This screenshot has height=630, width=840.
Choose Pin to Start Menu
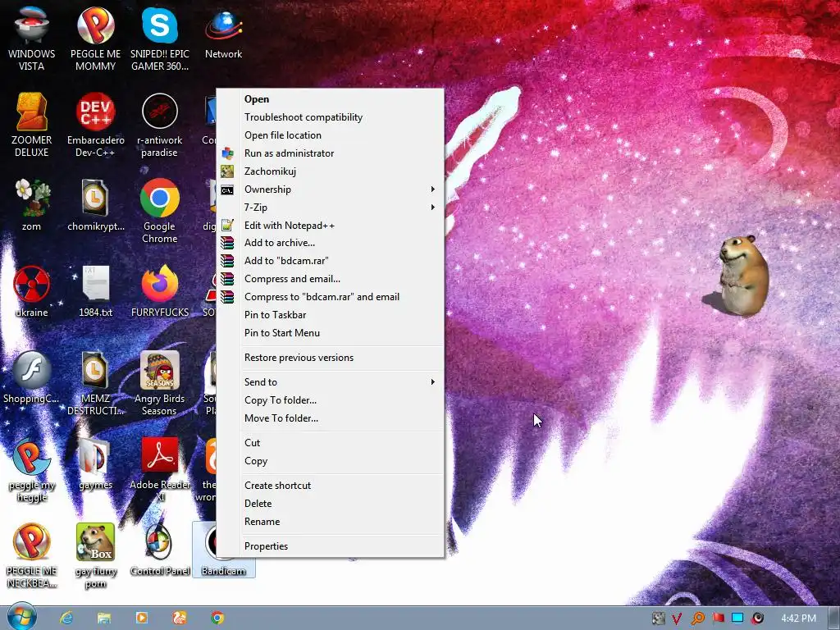[x=330, y=333]
